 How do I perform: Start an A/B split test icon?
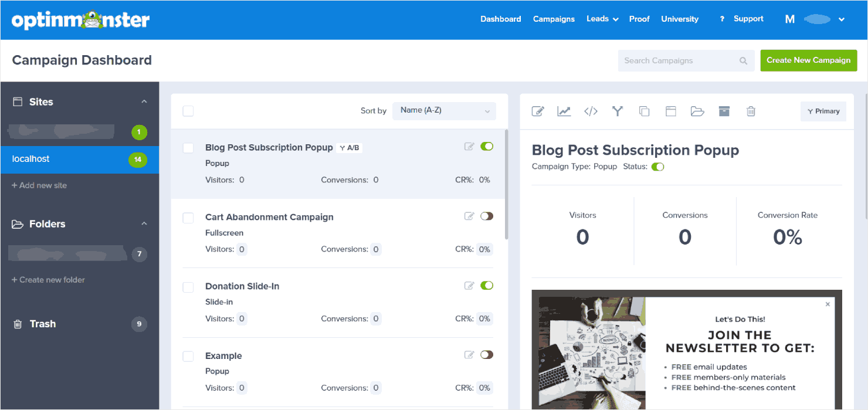(x=617, y=111)
